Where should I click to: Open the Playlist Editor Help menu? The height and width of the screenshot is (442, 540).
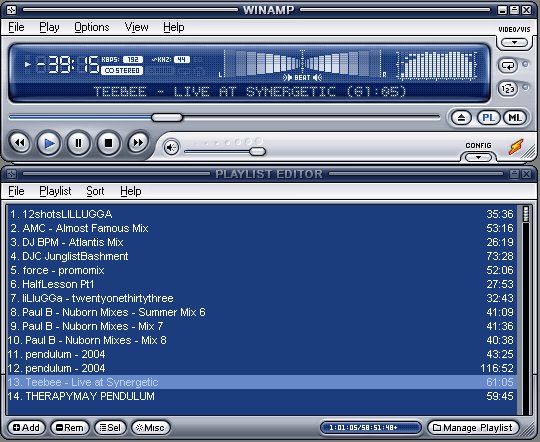[x=131, y=191]
